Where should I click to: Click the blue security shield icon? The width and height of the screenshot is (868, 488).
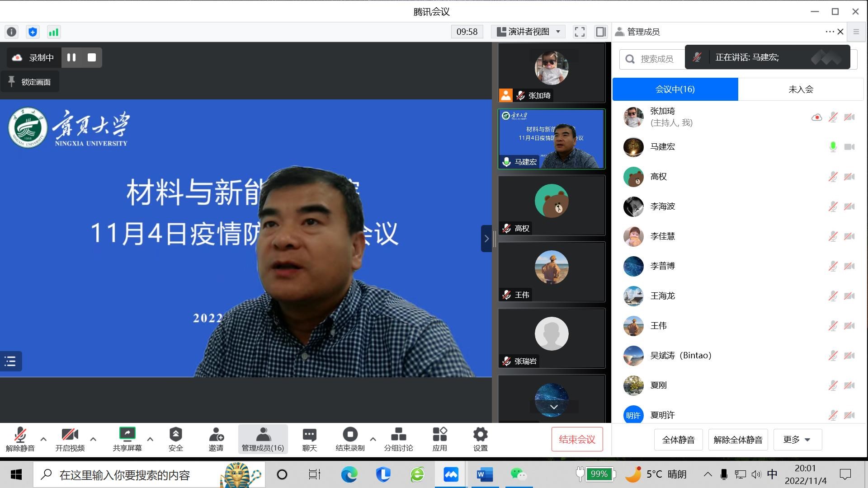[33, 32]
